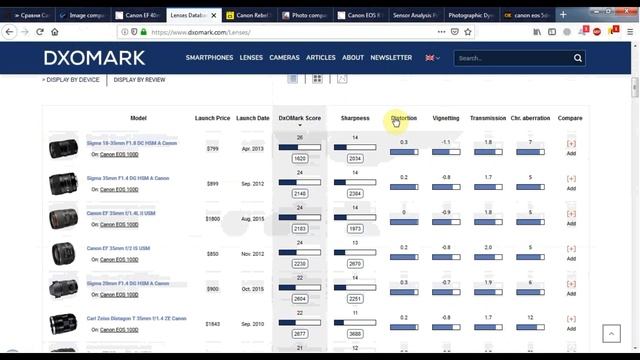Open the Firefox hamburger menu
The width and height of the screenshot is (640, 360).
(630, 32)
